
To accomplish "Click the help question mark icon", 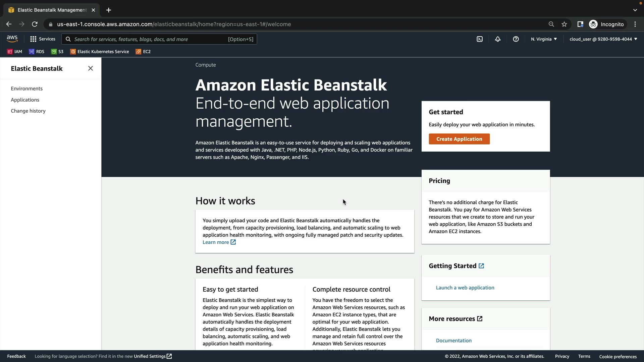I will coord(516,39).
